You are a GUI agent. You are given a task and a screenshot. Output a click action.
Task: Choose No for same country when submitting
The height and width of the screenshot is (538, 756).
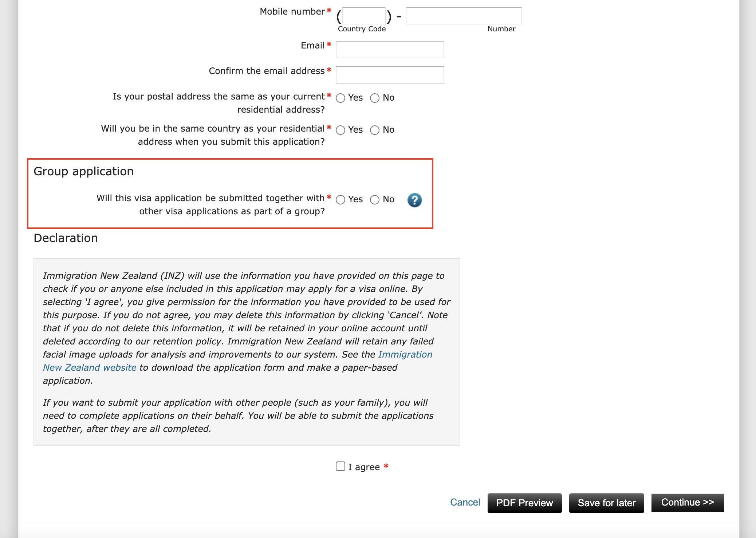[375, 130]
